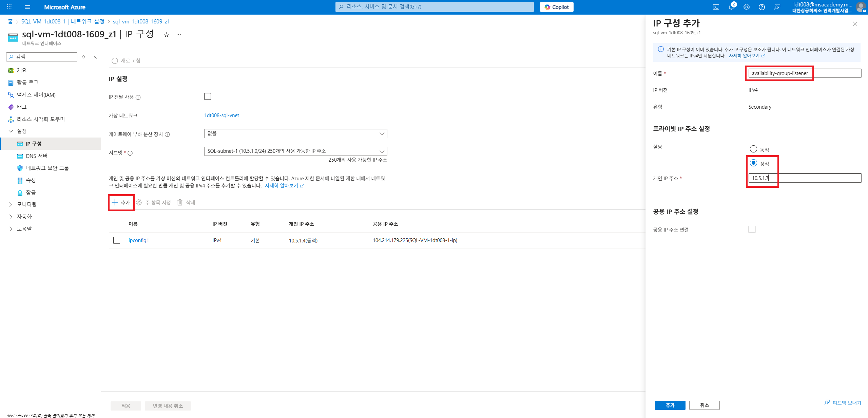Screen dimensions: 868x418
Task: Open the 서브넷 SQL-subnet-1 dropdown
Action: click(x=295, y=151)
